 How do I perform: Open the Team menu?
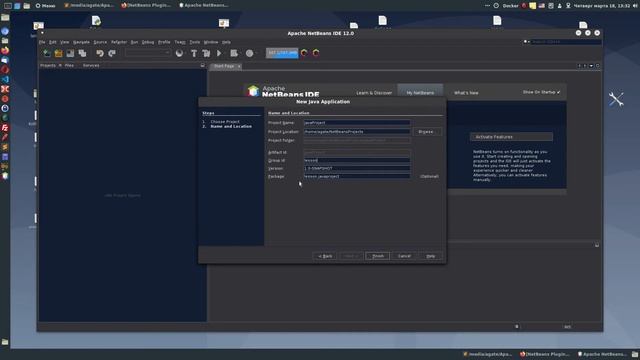pos(180,42)
